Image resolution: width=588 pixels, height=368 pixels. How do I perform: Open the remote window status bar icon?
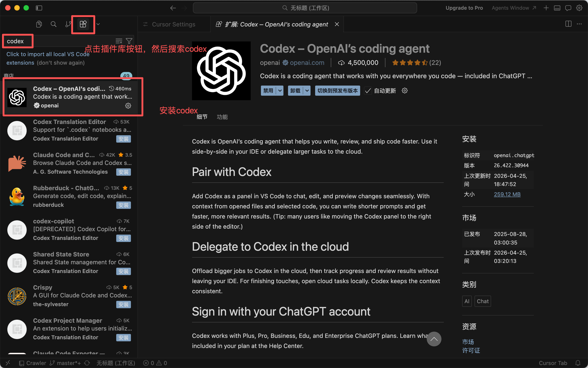(x=8, y=363)
